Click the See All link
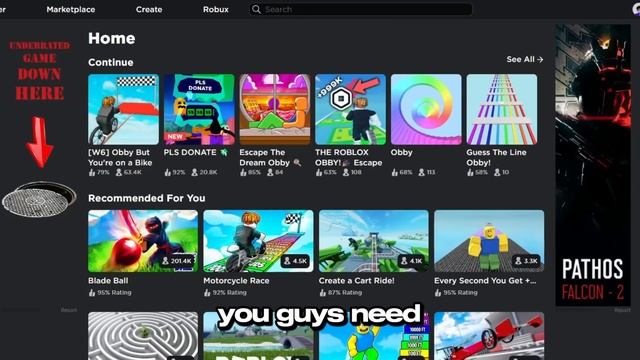This screenshot has width=640, height=360. 524,59
